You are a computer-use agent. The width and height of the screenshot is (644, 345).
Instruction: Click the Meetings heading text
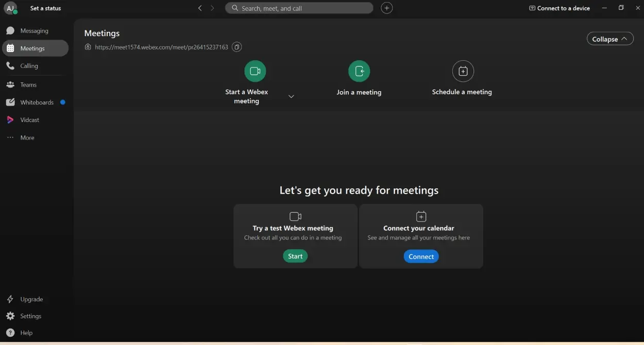click(x=102, y=33)
